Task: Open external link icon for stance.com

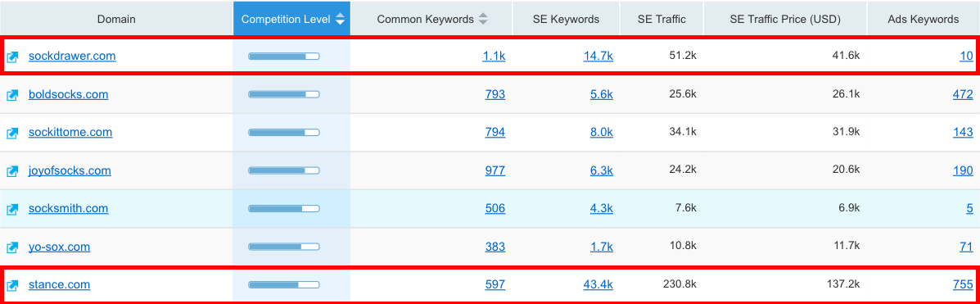Action: tap(12, 286)
